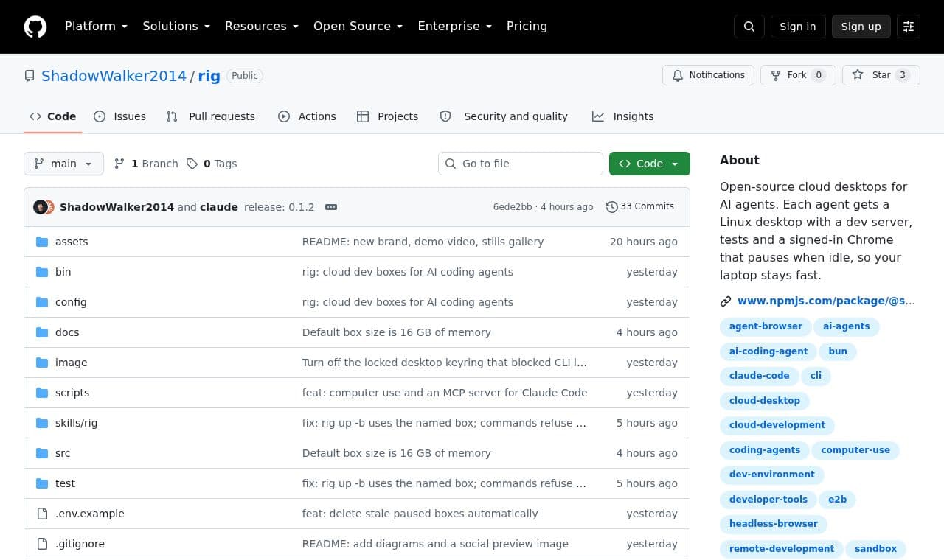
Task: Click the Notifications bell button
Action: [708, 75]
